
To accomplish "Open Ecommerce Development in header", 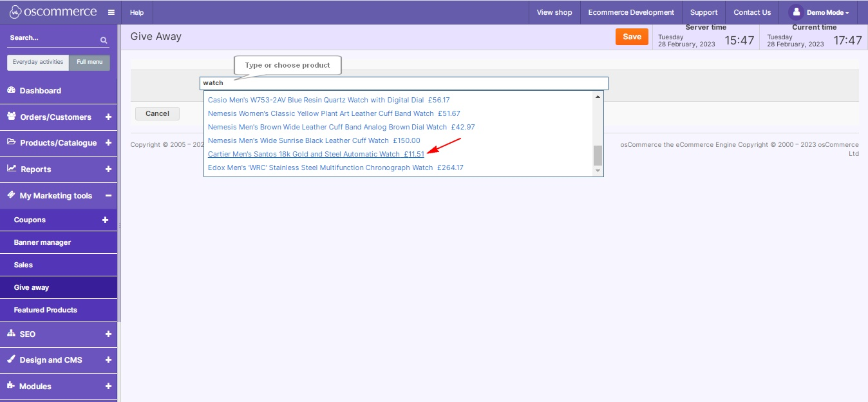I will 631,12.
